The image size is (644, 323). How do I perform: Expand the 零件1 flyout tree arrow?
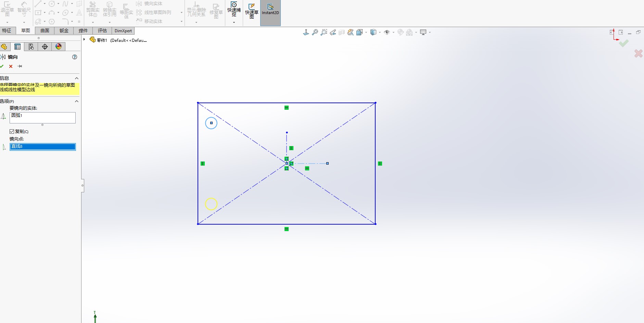[84, 39]
